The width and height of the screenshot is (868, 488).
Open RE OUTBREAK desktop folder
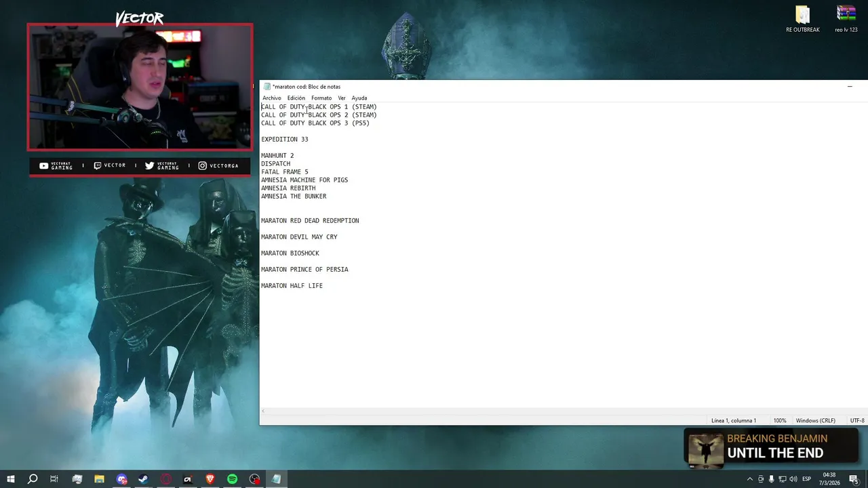point(803,19)
